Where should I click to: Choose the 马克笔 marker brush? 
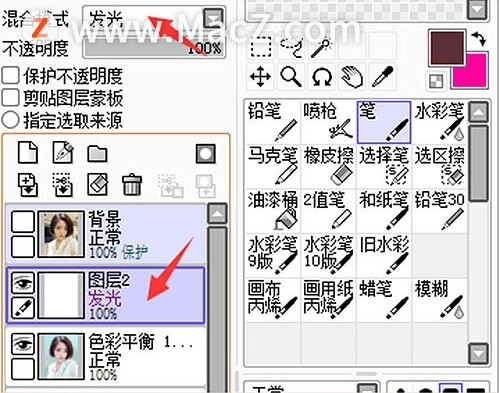coord(273,166)
